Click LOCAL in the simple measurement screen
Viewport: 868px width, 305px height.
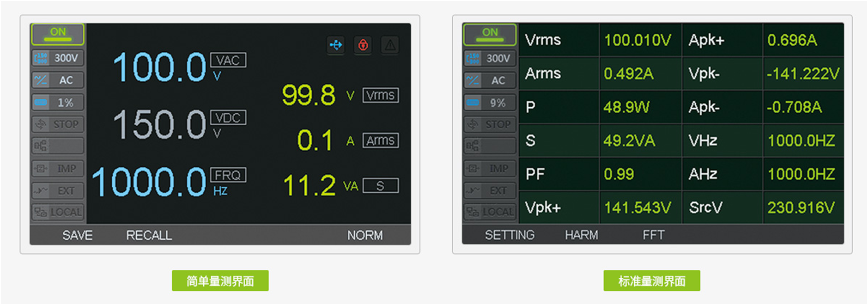click(x=58, y=212)
